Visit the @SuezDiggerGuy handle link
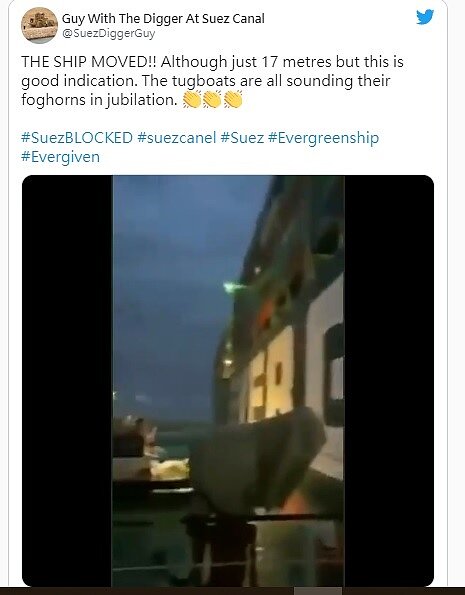The height and width of the screenshot is (595, 465). pyautogui.click(x=109, y=33)
